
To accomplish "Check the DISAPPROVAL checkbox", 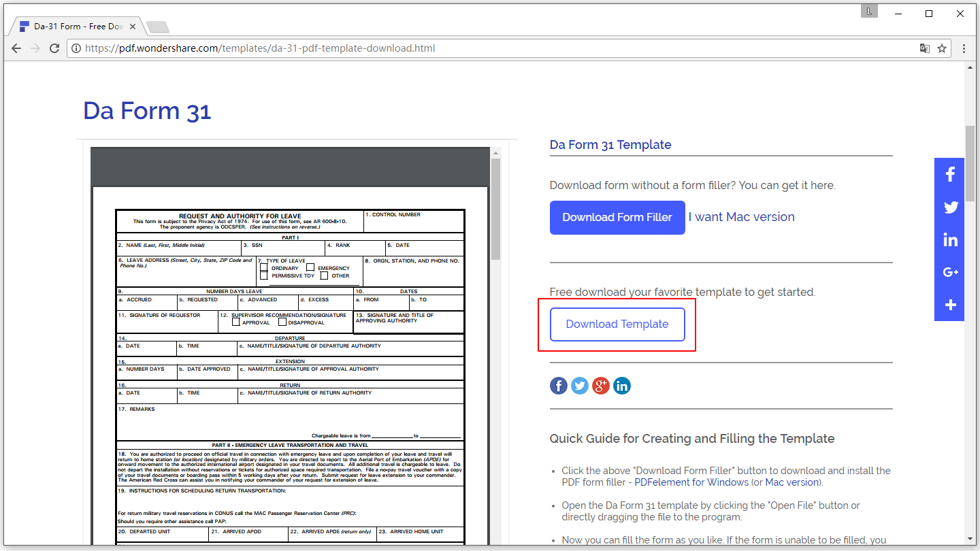I will pos(282,322).
